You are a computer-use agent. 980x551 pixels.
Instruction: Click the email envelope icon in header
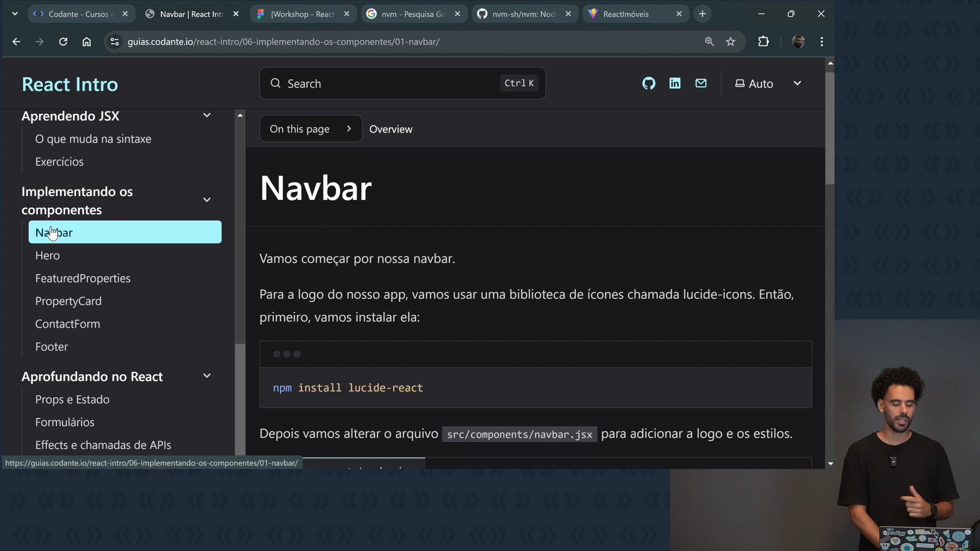pyautogui.click(x=701, y=83)
